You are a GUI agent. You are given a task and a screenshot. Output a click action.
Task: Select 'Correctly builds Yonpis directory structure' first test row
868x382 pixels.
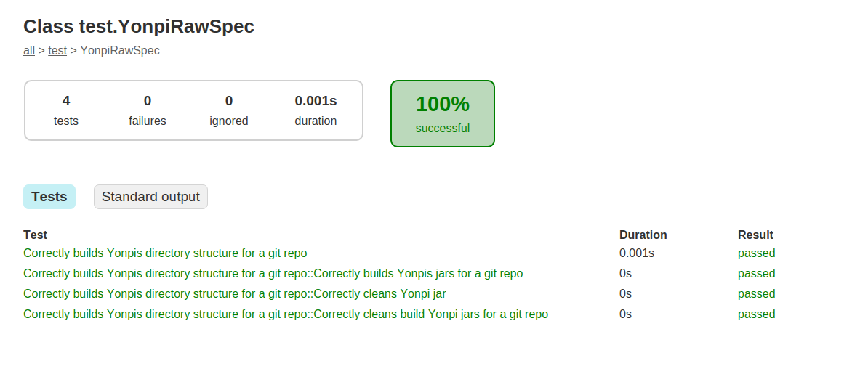point(399,253)
